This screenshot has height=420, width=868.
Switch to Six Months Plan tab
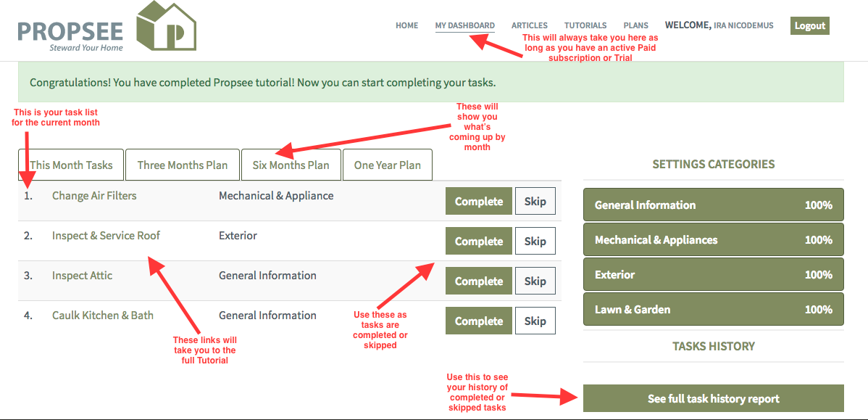pyautogui.click(x=291, y=165)
